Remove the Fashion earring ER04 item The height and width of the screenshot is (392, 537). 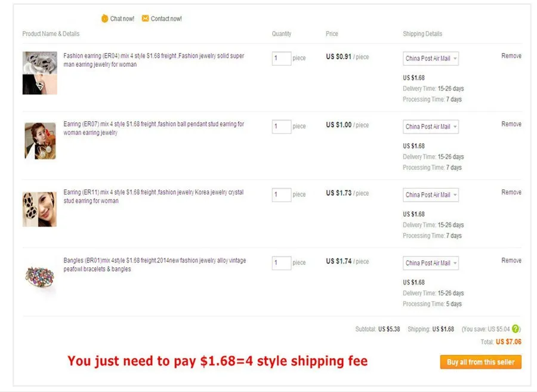pos(511,56)
